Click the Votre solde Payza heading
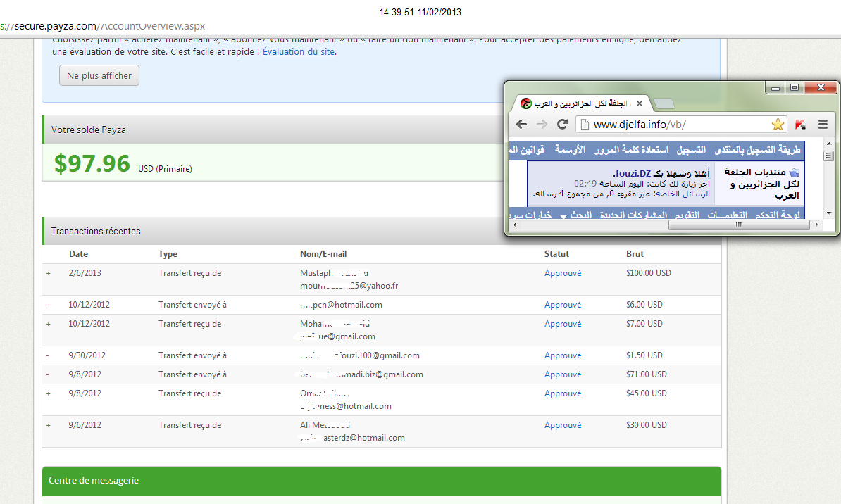841x504 pixels. [x=89, y=130]
